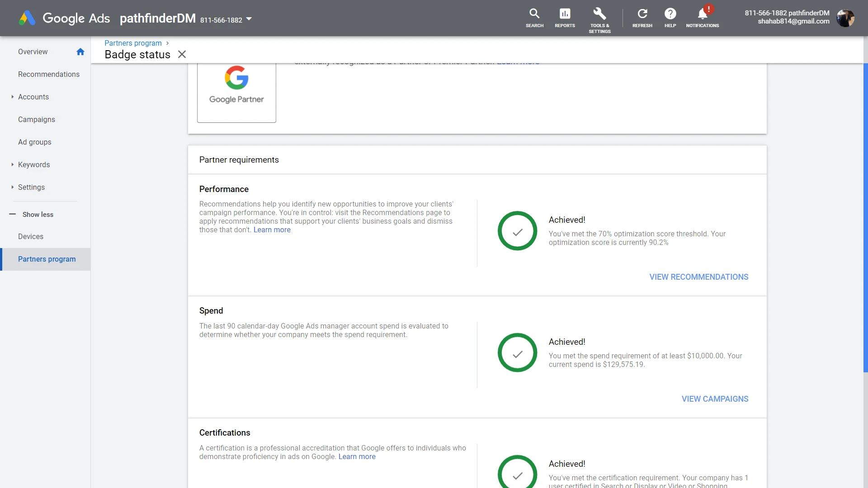Open the Help question mark icon
868x488 pixels.
click(670, 14)
